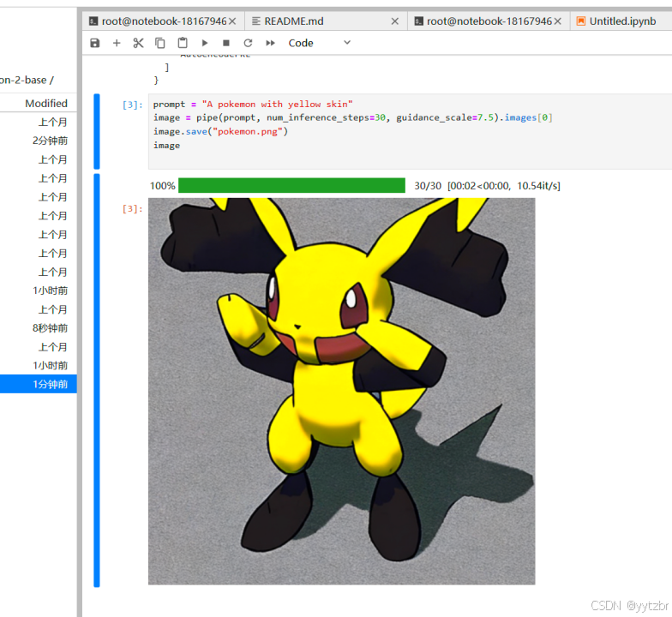
Task: Save the notebook with the floppy disk icon
Action: tap(94, 43)
